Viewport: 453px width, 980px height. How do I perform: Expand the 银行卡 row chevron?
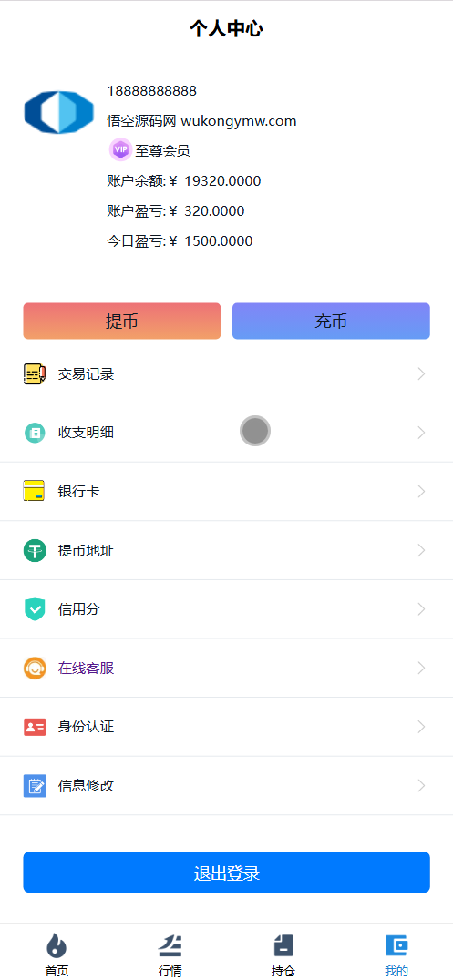coord(421,491)
